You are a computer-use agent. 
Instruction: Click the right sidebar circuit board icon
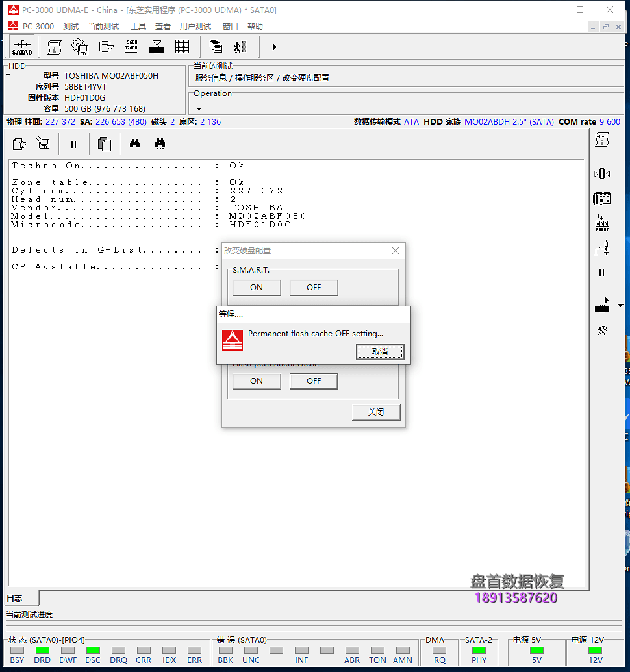[602, 199]
